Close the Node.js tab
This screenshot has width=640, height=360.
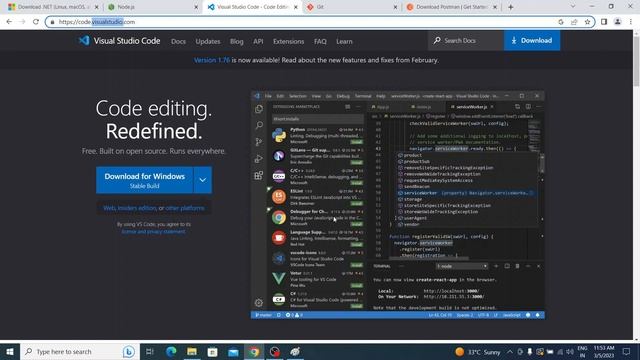click(196, 7)
